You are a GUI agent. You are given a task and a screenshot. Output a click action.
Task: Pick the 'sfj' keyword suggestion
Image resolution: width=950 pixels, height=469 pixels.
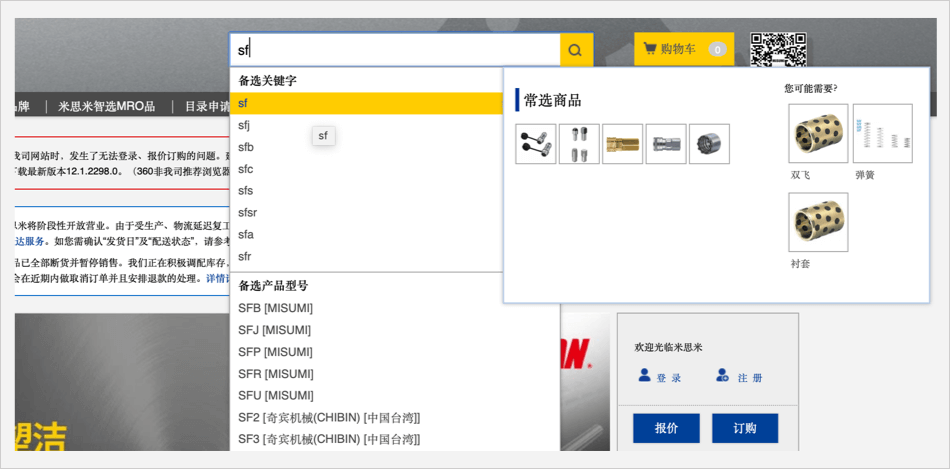245,125
